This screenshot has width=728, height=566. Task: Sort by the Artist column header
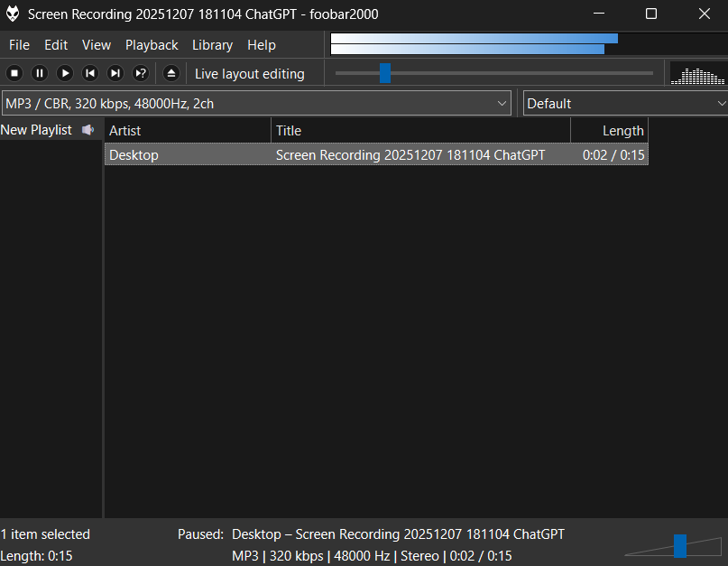click(188, 131)
